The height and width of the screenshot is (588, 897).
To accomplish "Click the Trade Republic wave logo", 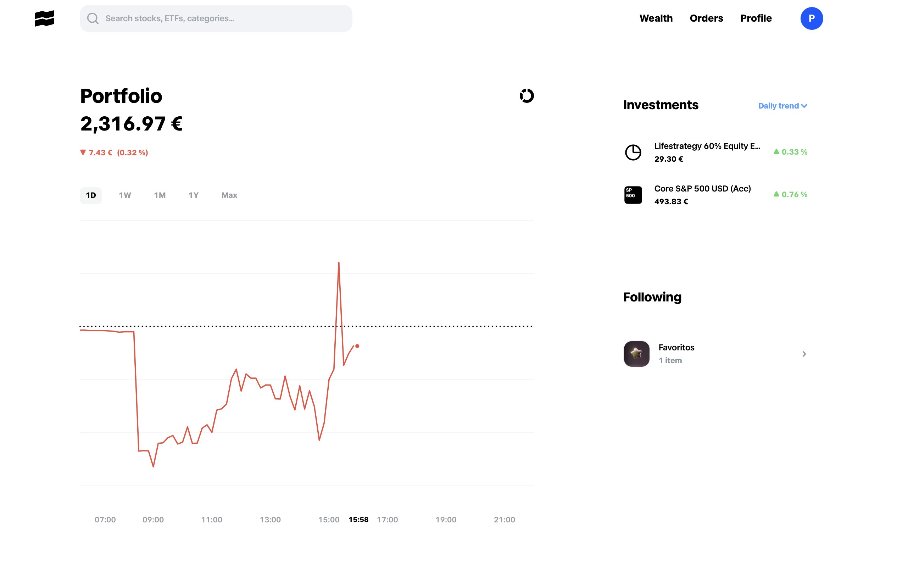I will (44, 18).
